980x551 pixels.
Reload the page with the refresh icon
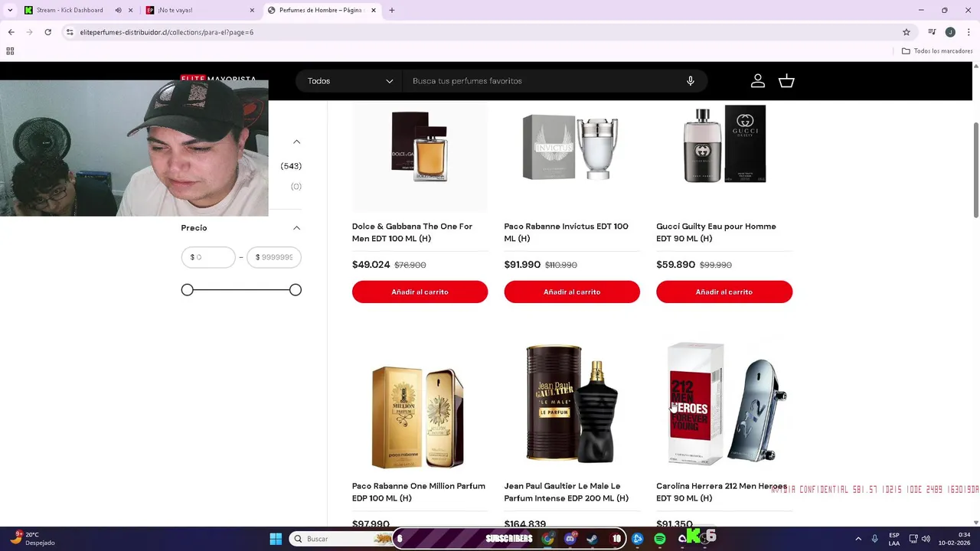point(47,32)
